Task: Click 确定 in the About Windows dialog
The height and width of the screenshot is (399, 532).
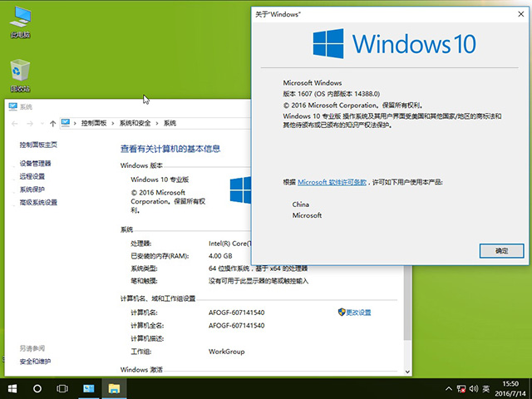Action: [x=501, y=250]
